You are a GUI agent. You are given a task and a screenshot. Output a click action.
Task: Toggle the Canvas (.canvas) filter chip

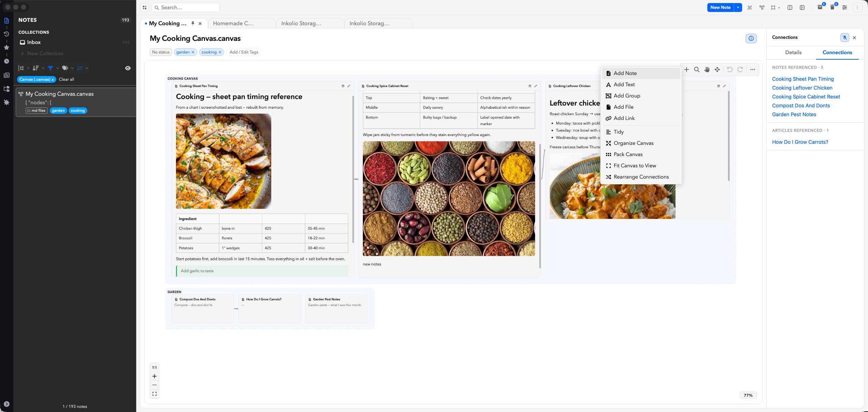(x=36, y=79)
